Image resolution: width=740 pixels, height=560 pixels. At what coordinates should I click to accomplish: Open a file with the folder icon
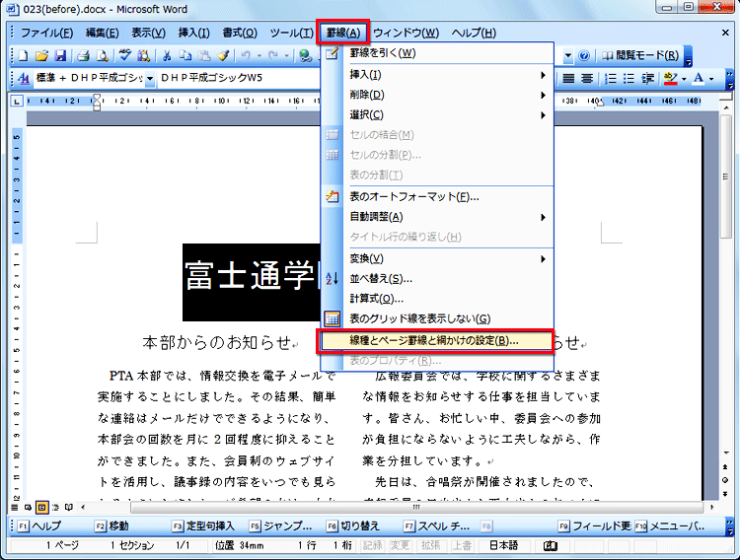click(41, 55)
